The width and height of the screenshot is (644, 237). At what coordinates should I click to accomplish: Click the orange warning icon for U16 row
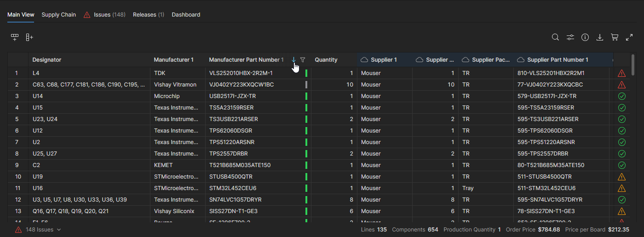pyautogui.click(x=622, y=188)
